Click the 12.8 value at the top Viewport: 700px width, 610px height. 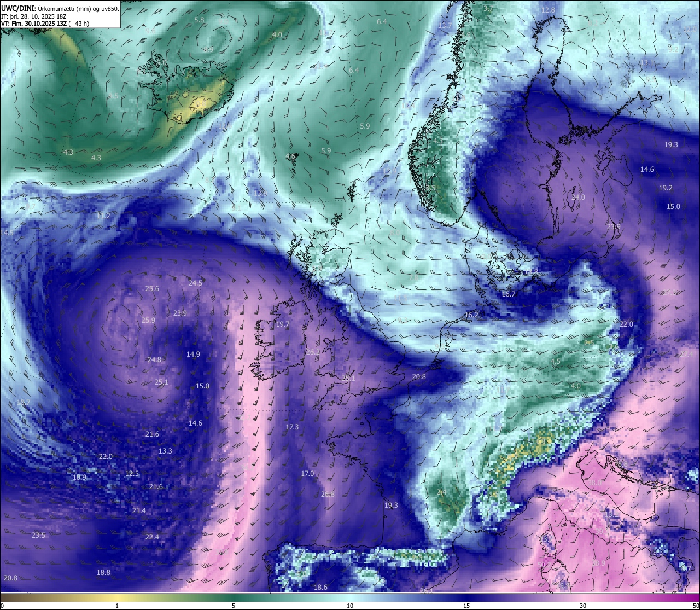coord(548,10)
